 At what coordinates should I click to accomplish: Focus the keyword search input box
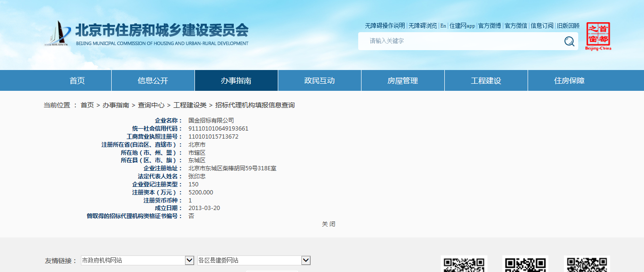tap(459, 41)
